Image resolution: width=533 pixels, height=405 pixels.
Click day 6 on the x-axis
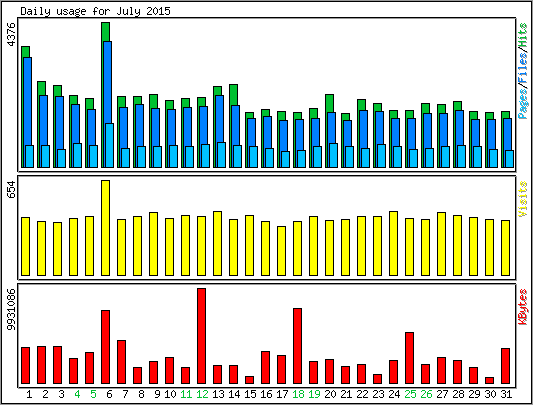109,394
